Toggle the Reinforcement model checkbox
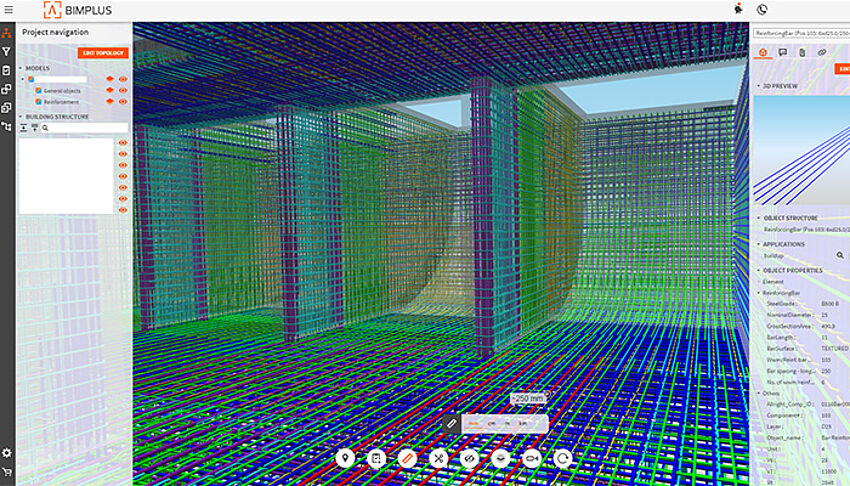 [39, 102]
